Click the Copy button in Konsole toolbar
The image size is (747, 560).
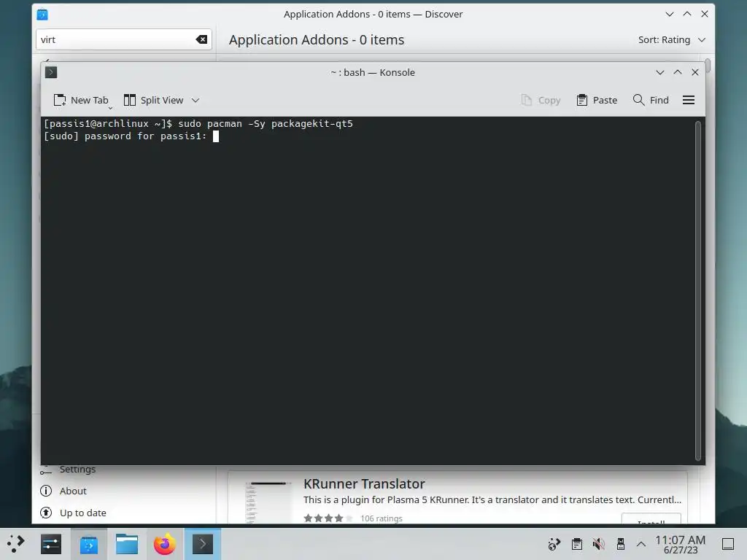pyautogui.click(x=541, y=100)
